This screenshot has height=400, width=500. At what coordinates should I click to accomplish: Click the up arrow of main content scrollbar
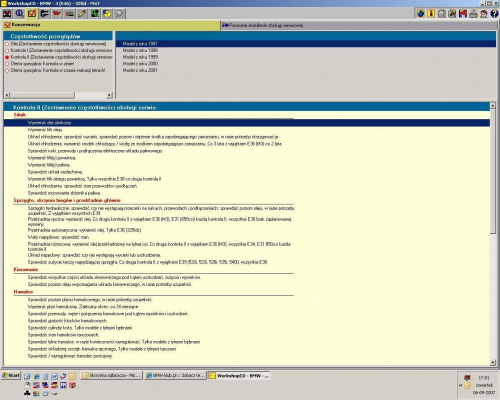coord(493,106)
